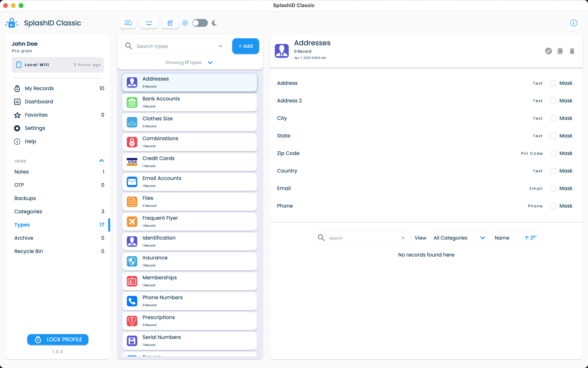Open the password generator asterisk icon

tap(149, 23)
